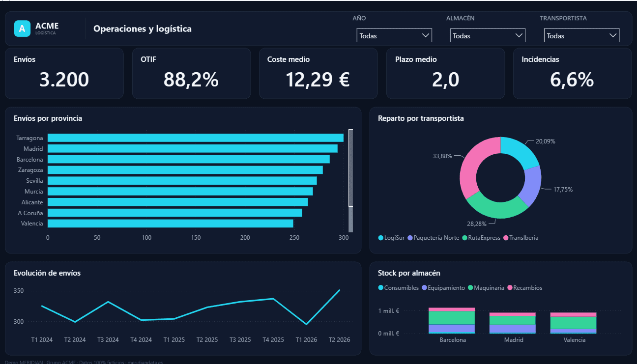Image resolution: width=637 pixels, height=364 pixels.
Task: Open the TRANSPORTISTA dropdown filter
Action: click(581, 35)
